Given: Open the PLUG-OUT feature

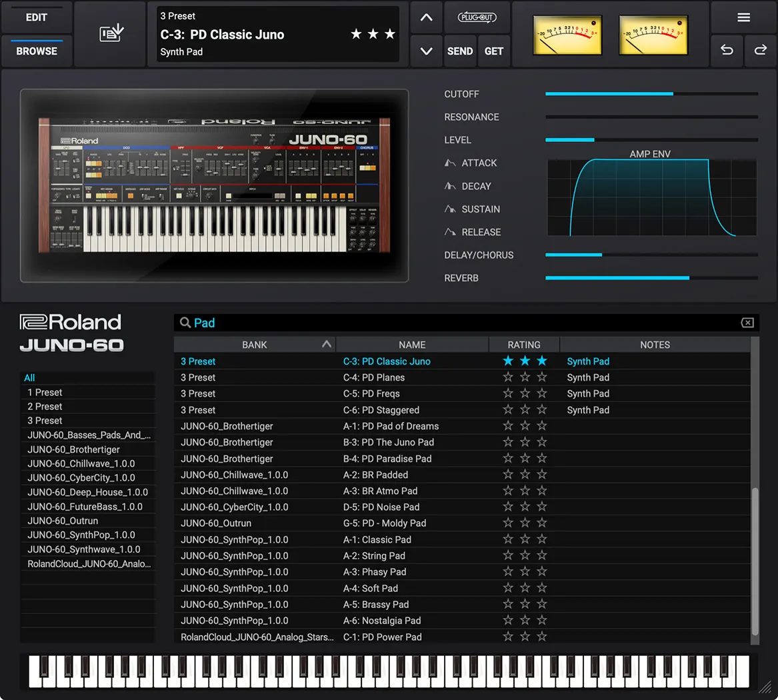Looking at the screenshot, I should coord(477,17).
